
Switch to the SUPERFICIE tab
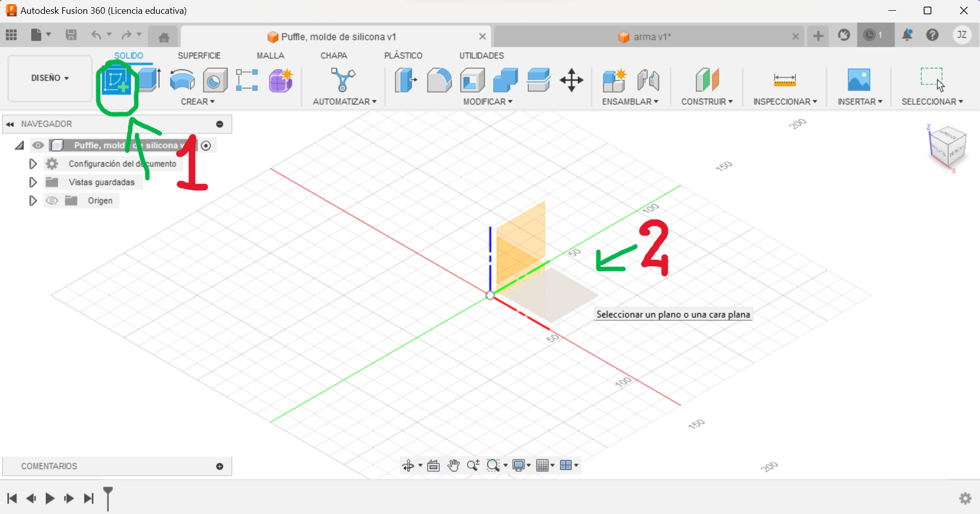[199, 56]
